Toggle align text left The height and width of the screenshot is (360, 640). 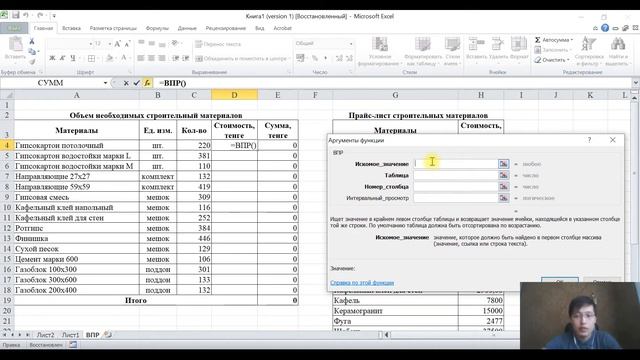(141, 58)
